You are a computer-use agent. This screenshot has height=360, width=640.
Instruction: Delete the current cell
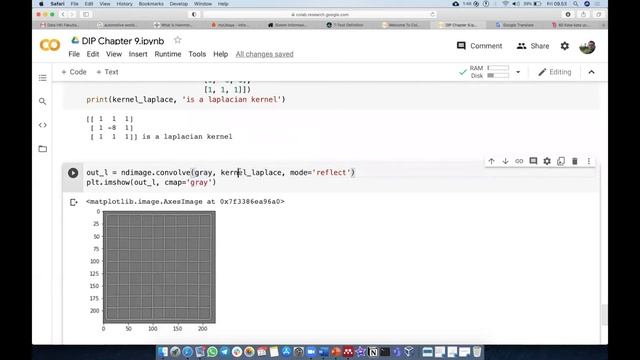(575, 161)
